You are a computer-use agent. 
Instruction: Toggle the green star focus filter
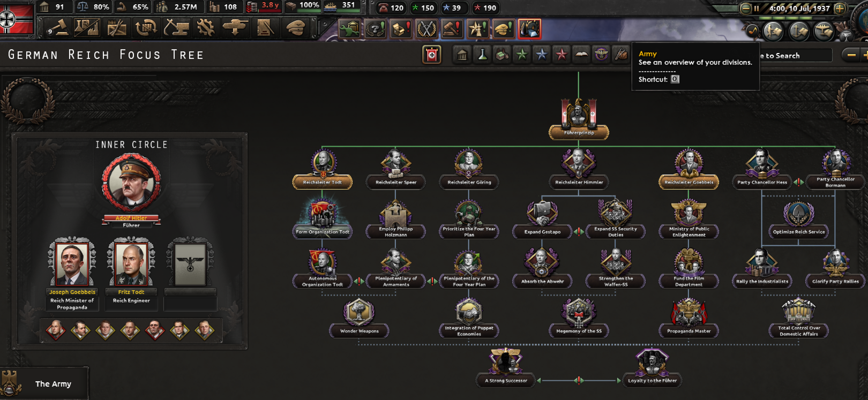coord(522,54)
